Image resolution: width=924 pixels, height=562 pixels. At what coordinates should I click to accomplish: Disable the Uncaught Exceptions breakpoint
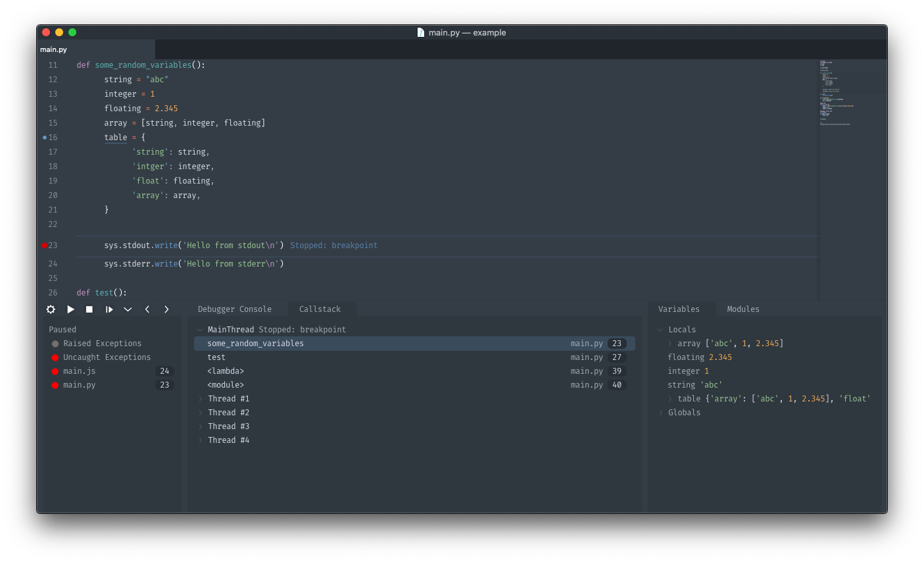(56, 357)
